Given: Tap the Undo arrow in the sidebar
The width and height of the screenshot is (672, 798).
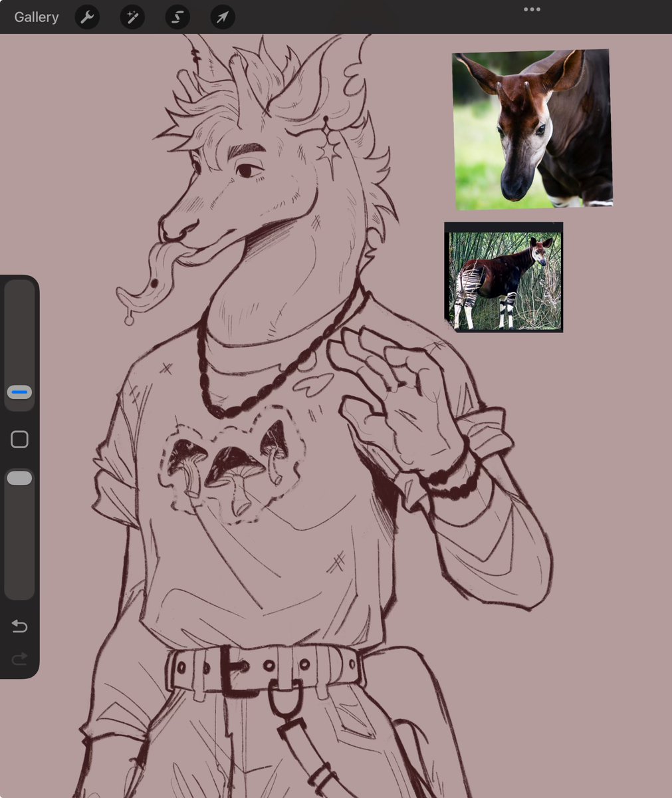Looking at the screenshot, I should coord(19,626).
